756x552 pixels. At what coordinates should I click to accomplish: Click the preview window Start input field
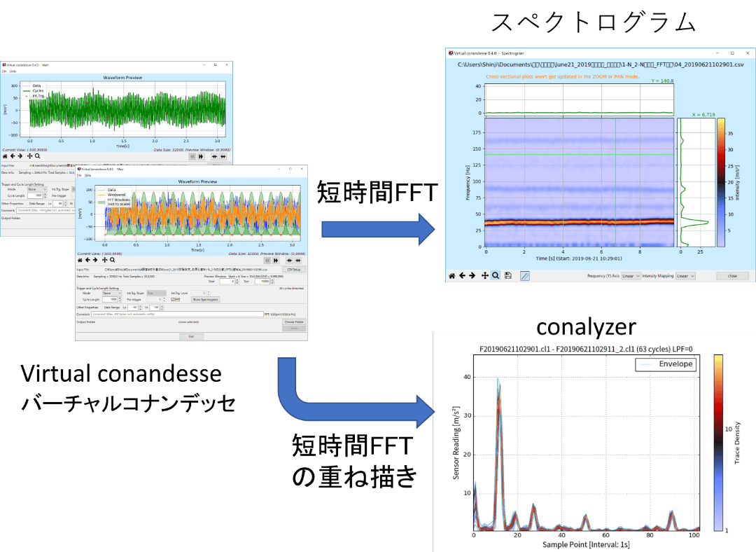point(227,282)
